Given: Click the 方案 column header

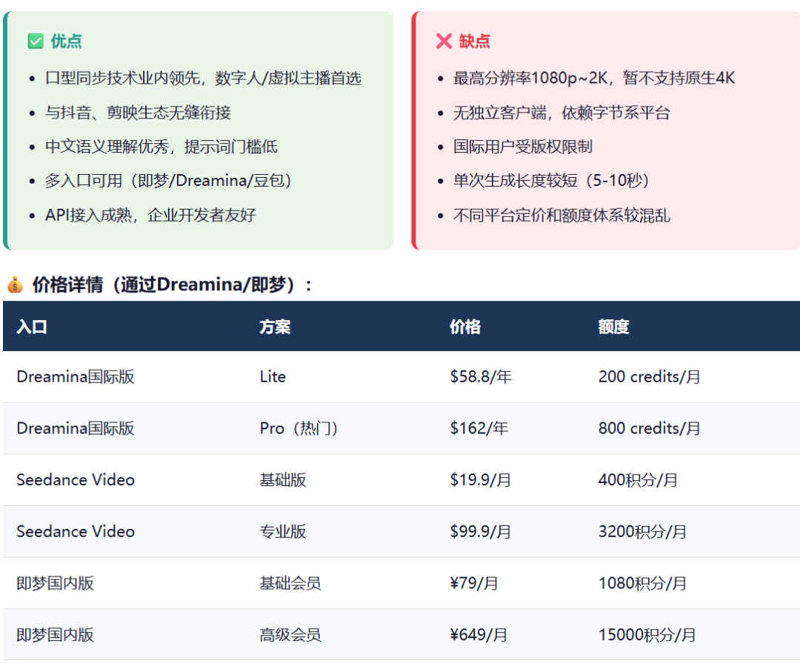Looking at the screenshot, I should 275,327.
